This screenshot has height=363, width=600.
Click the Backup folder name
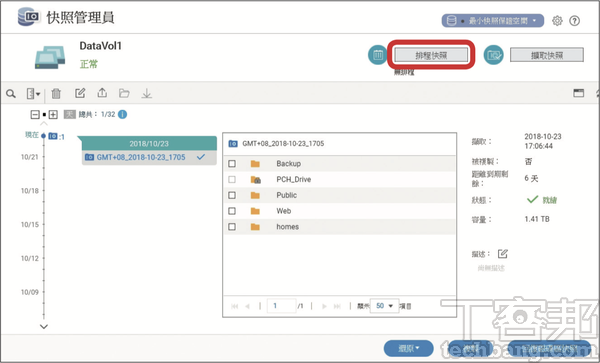click(x=289, y=164)
